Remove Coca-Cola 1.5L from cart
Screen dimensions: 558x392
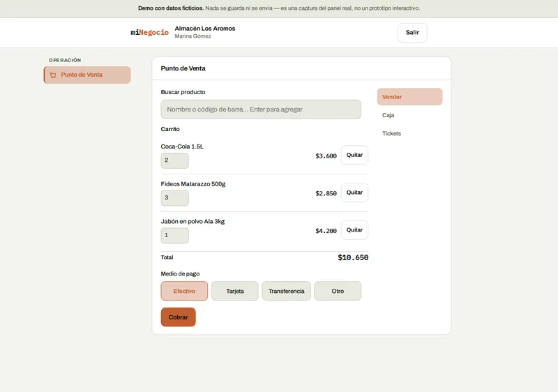pyautogui.click(x=354, y=155)
